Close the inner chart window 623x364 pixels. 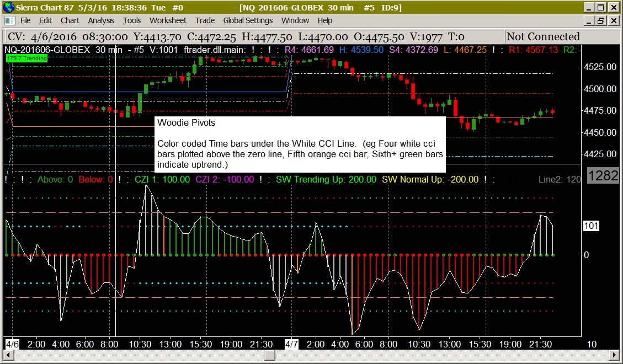coord(613,20)
